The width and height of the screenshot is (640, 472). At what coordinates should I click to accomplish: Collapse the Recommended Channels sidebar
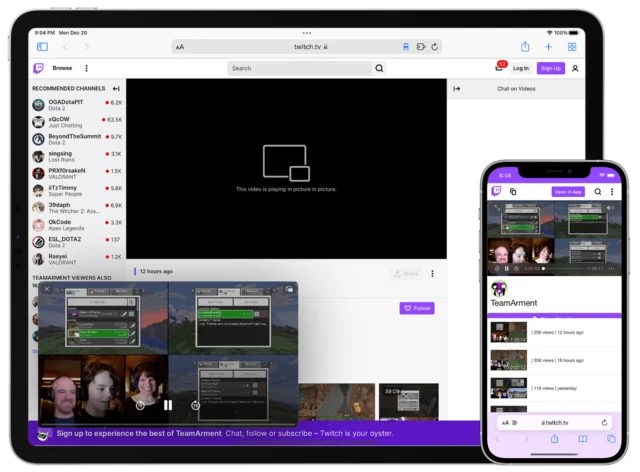point(116,88)
